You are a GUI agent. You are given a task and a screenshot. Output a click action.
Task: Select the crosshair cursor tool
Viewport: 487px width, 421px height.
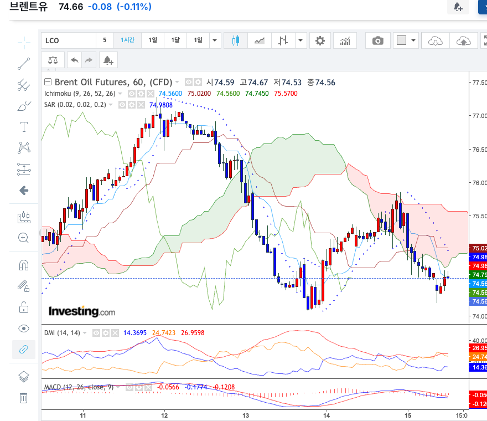pyautogui.click(x=24, y=43)
